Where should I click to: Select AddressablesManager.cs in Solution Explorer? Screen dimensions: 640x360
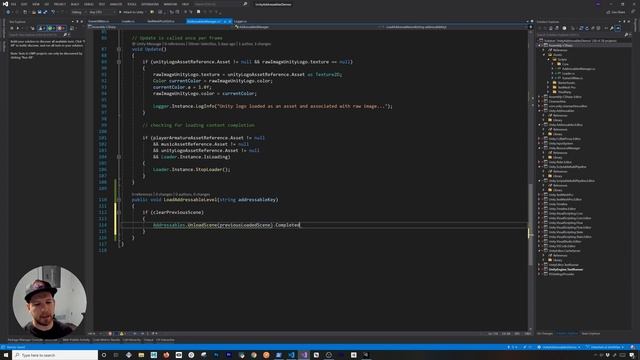click(578, 69)
